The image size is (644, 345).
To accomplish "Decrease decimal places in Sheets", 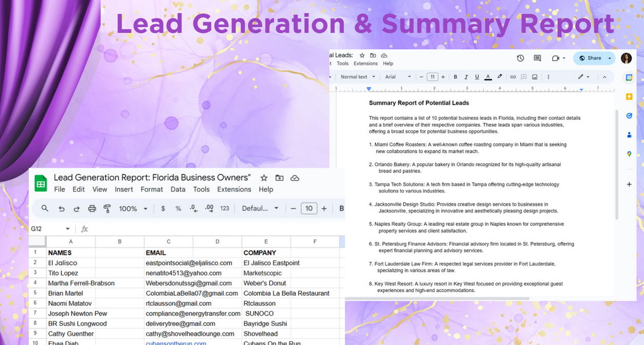I will pos(193,208).
